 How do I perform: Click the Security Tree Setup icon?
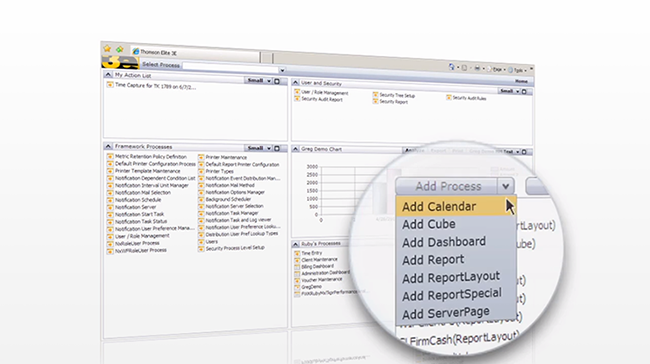point(375,95)
